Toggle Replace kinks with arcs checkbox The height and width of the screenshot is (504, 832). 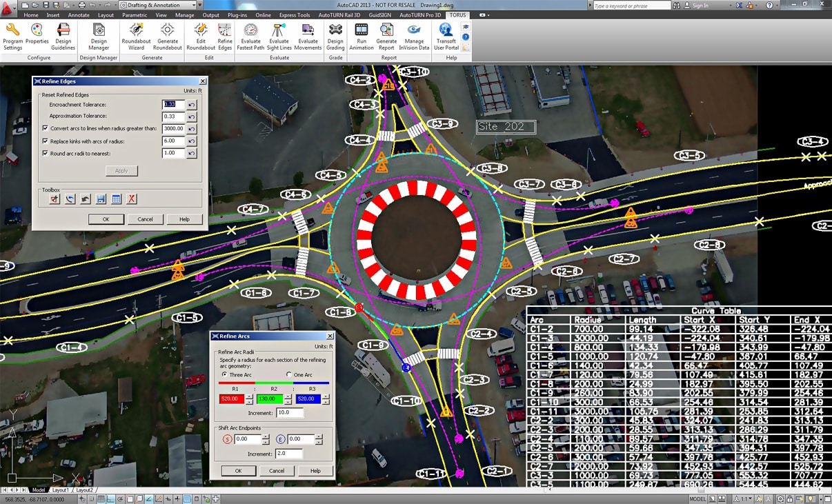[x=45, y=141]
